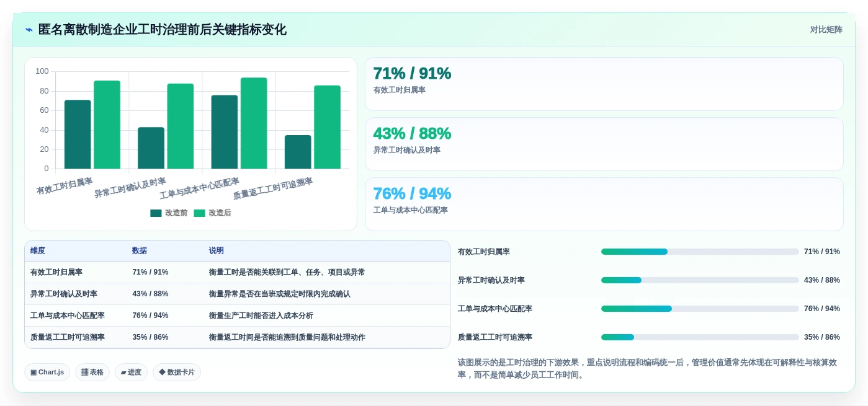This screenshot has height=406, width=868.
Task: Click 71% / 91% value beside the progress bar
Action: click(x=822, y=252)
